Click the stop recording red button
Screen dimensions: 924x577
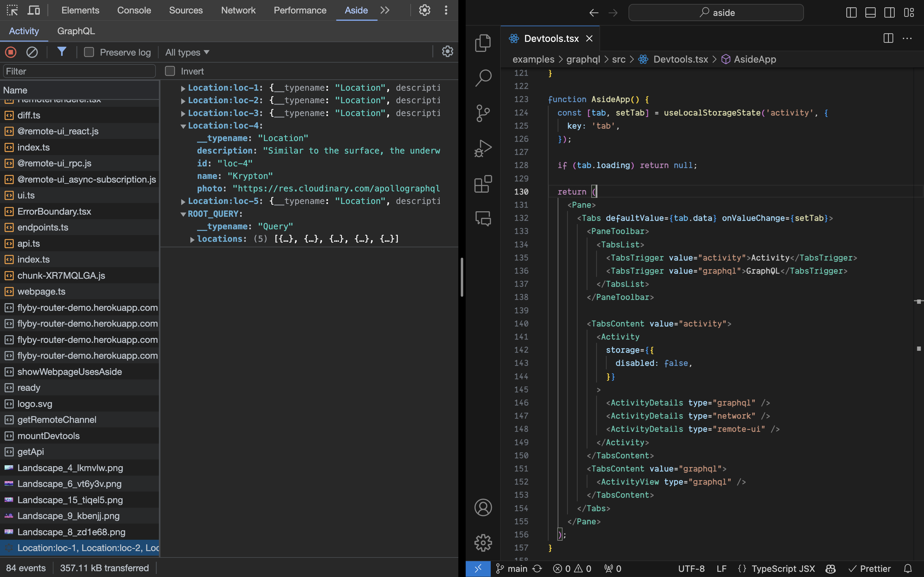11,52
